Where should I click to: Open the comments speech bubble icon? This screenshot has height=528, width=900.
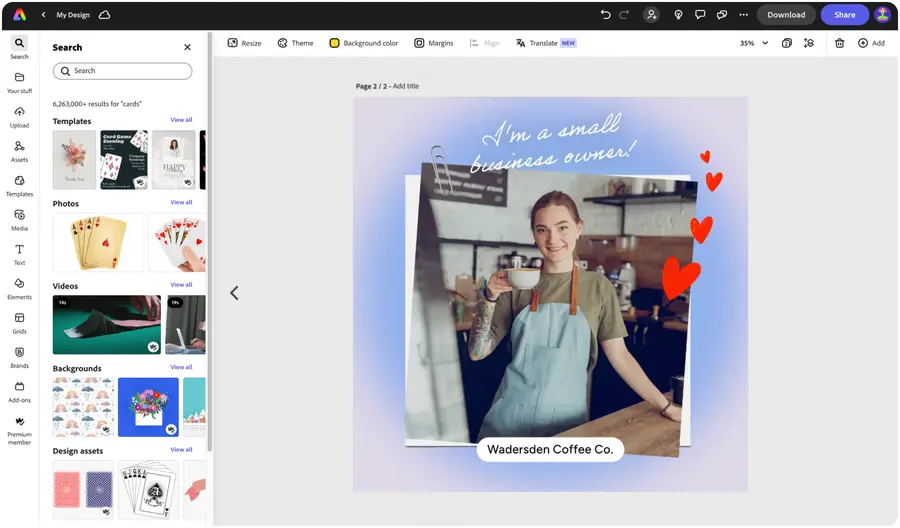pyautogui.click(x=700, y=15)
